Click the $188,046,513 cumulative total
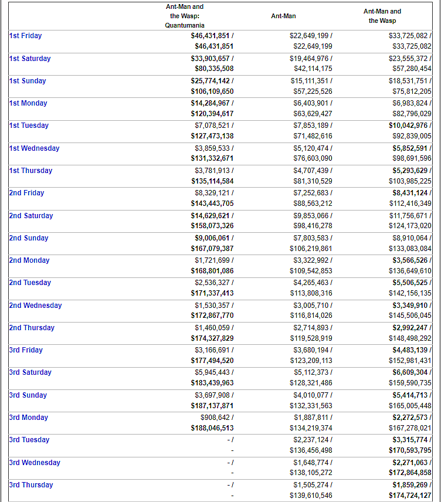This screenshot has height=502, width=448. [212, 428]
